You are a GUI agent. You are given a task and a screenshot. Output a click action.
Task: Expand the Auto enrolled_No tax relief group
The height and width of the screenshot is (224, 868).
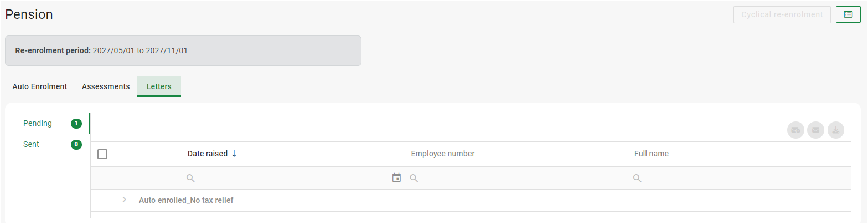pyautogui.click(x=125, y=200)
